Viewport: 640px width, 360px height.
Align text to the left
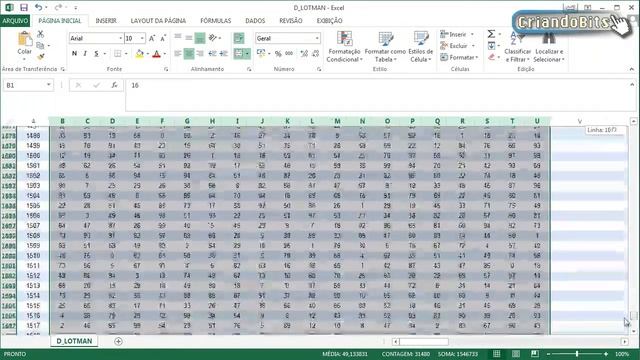(178, 53)
